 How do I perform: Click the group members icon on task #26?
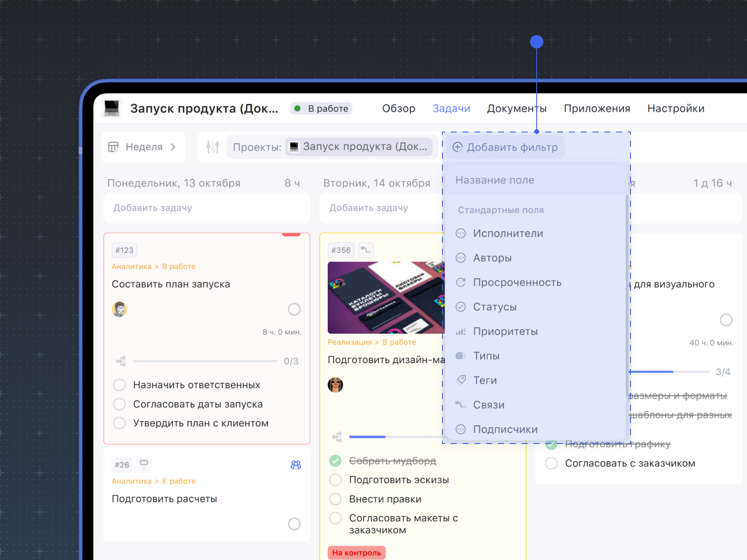coord(296,465)
